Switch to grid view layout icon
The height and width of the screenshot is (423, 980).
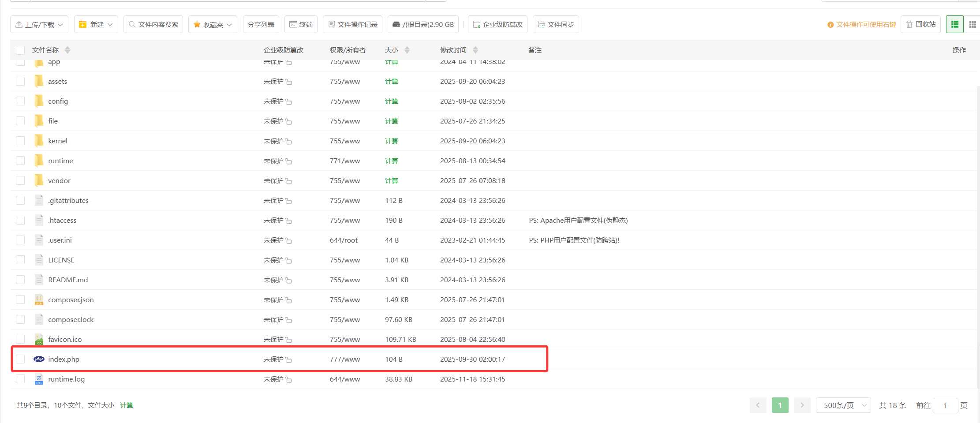click(972, 24)
